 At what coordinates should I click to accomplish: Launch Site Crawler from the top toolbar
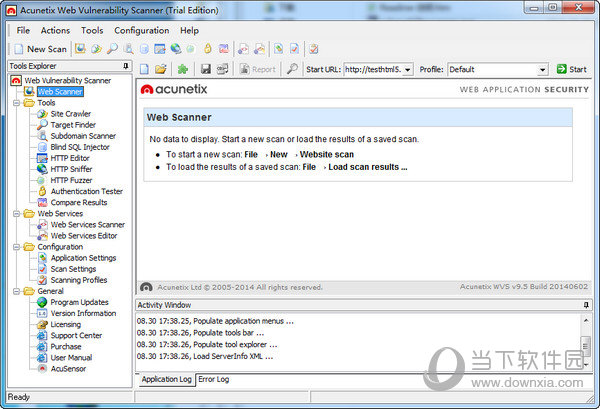pos(96,49)
